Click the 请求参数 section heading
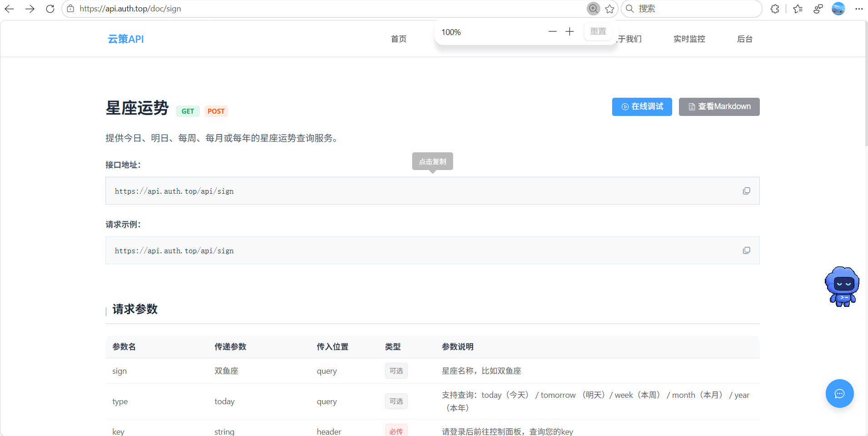Viewport: 868px width, 436px height. (x=135, y=309)
